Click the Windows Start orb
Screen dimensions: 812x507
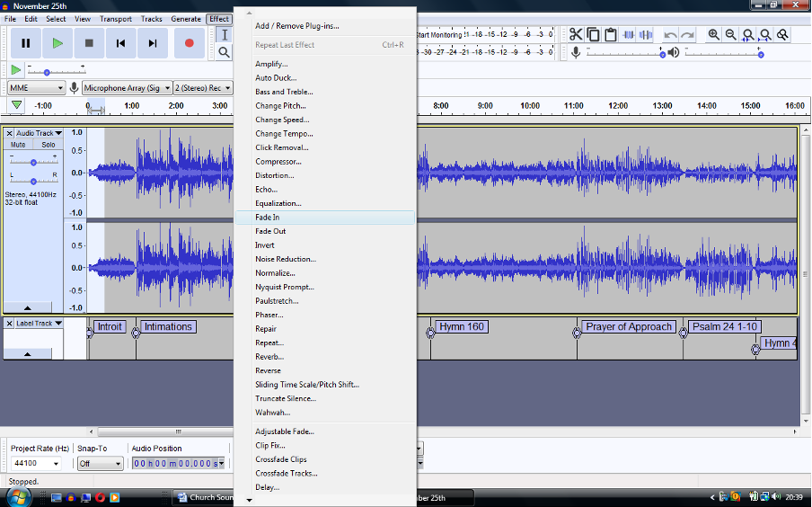click(x=18, y=496)
